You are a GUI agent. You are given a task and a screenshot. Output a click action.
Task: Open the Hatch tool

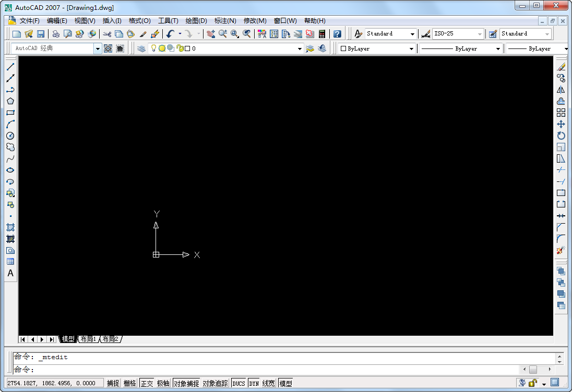10,227
